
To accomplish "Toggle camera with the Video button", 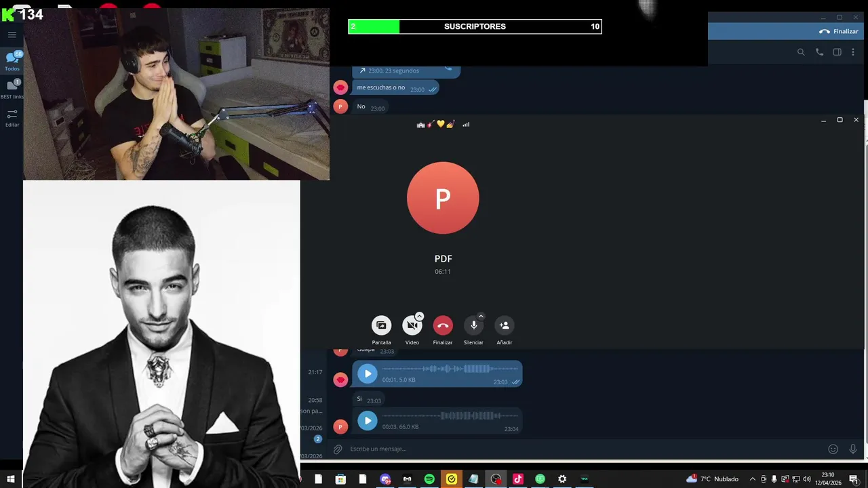I will [412, 325].
